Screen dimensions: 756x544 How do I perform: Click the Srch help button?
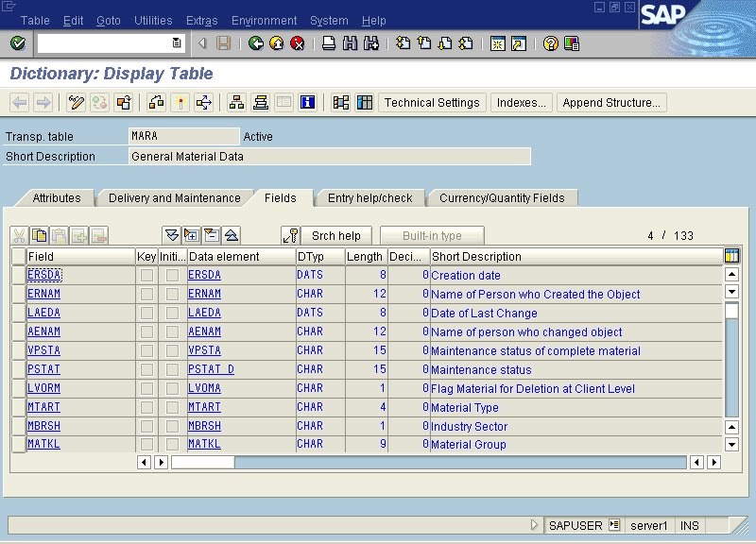pyautogui.click(x=336, y=235)
